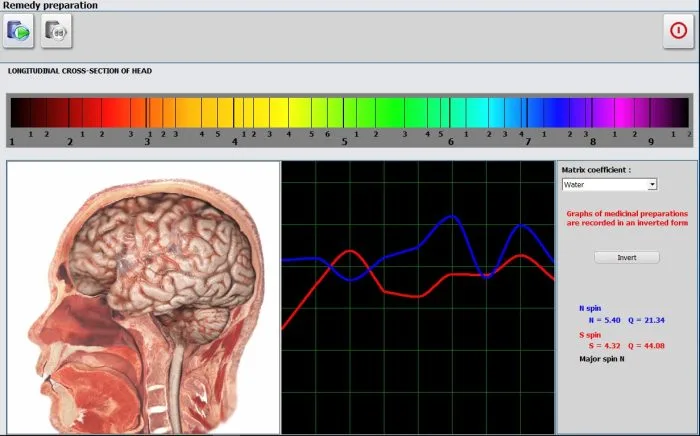Select the magenta zone of the spectrum bar
The height and width of the screenshot is (436, 700).
(630, 111)
